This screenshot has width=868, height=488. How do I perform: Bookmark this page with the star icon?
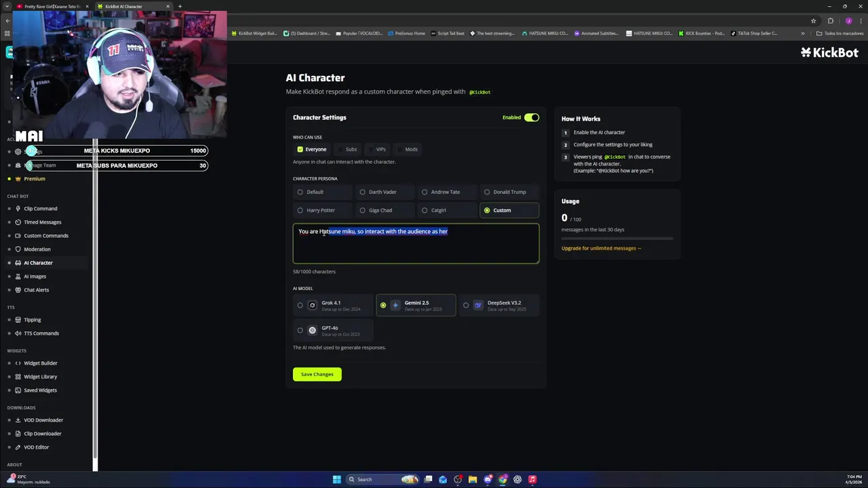pyautogui.click(x=813, y=21)
